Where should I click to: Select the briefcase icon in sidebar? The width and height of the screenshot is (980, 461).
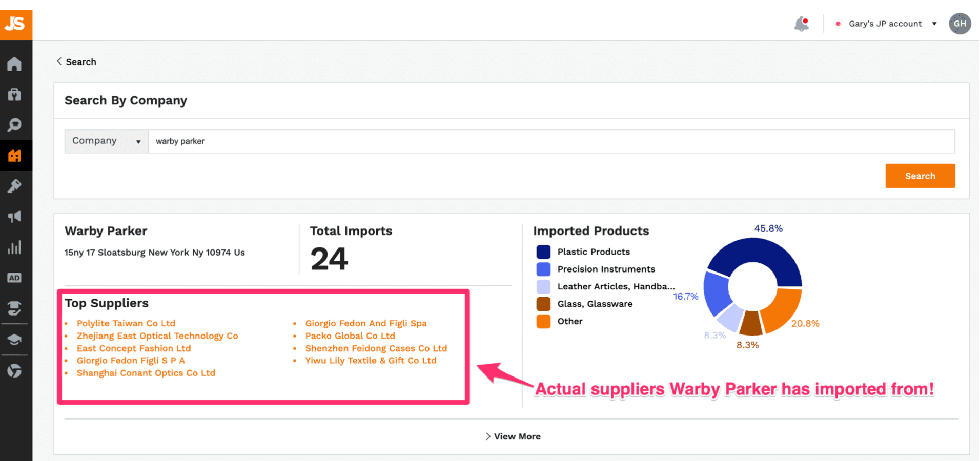pos(15,94)
